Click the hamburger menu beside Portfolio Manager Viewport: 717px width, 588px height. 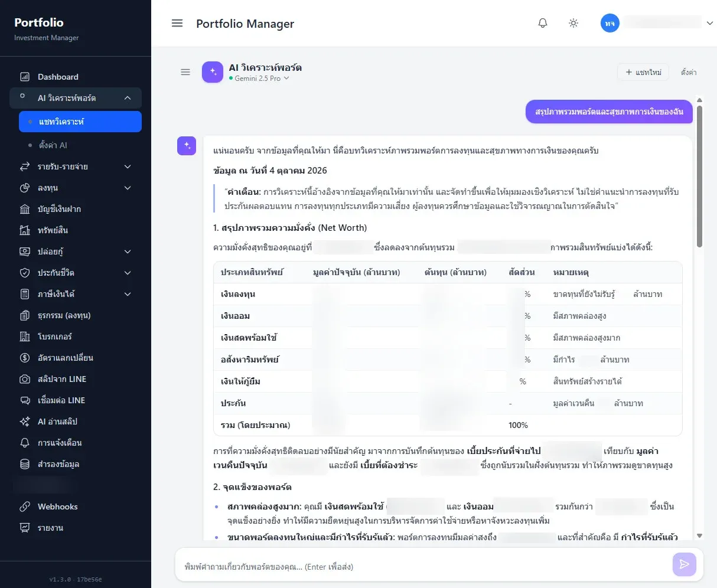(x=177, y=23)
